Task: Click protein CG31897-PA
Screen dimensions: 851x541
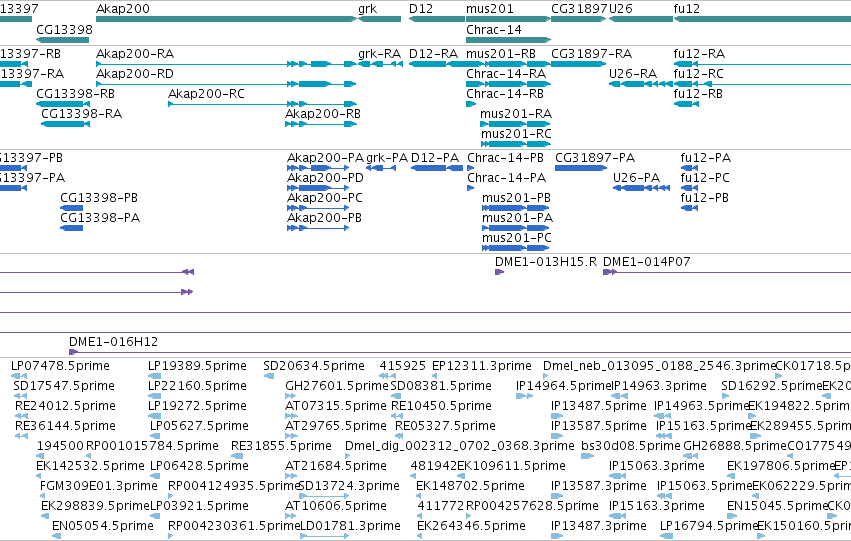Action: pos(581,168)
